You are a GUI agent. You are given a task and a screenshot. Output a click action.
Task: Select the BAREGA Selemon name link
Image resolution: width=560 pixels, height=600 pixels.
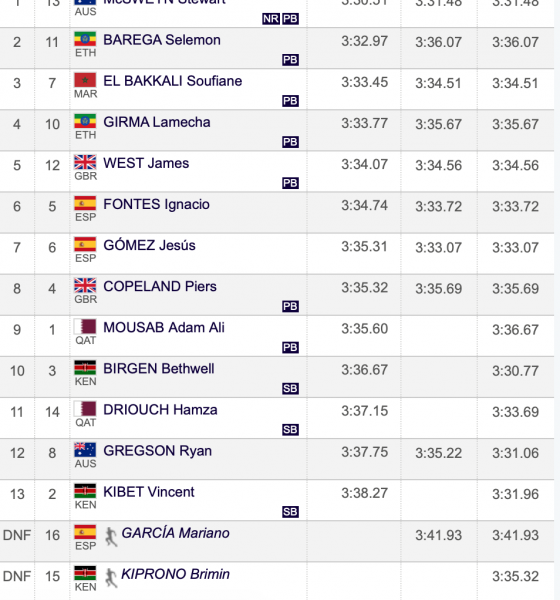click(162, 40)
